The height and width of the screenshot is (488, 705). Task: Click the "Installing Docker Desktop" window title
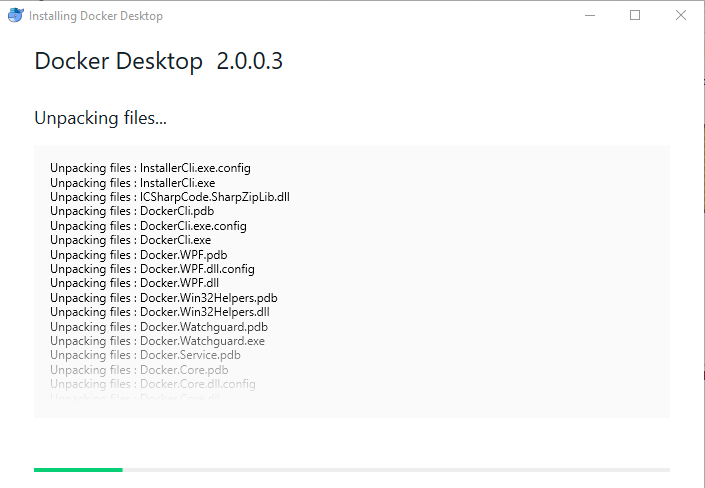pyautogui.click(x=96, y=16)
